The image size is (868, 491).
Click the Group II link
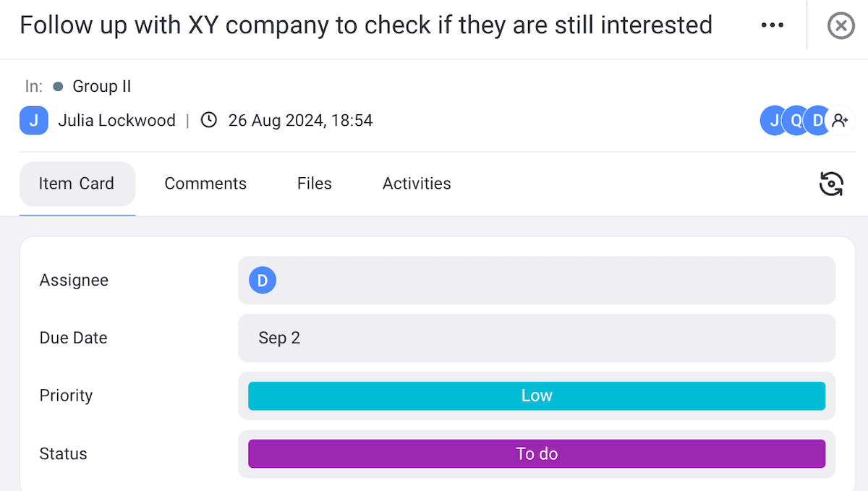(x=102, y=87)
